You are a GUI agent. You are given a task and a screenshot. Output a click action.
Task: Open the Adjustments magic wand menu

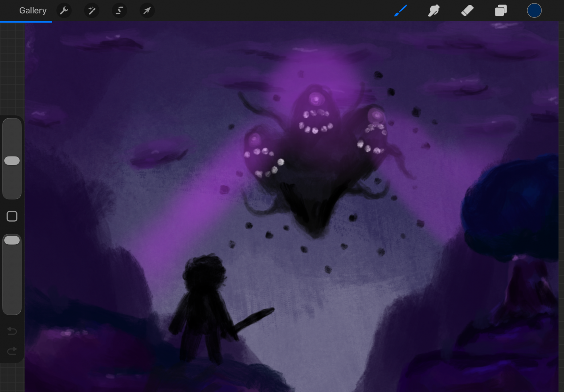coord(92,11)
